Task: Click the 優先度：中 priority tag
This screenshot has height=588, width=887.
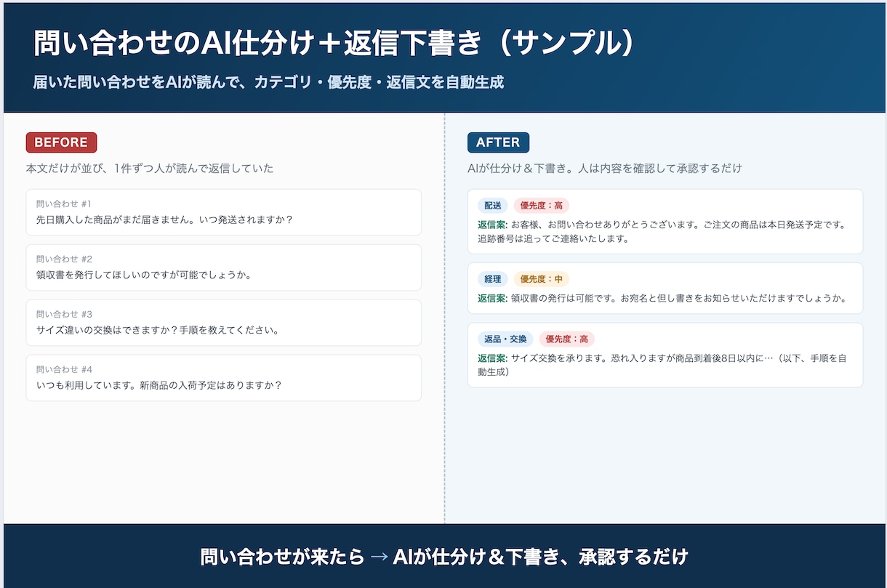Action: [542, 279]
